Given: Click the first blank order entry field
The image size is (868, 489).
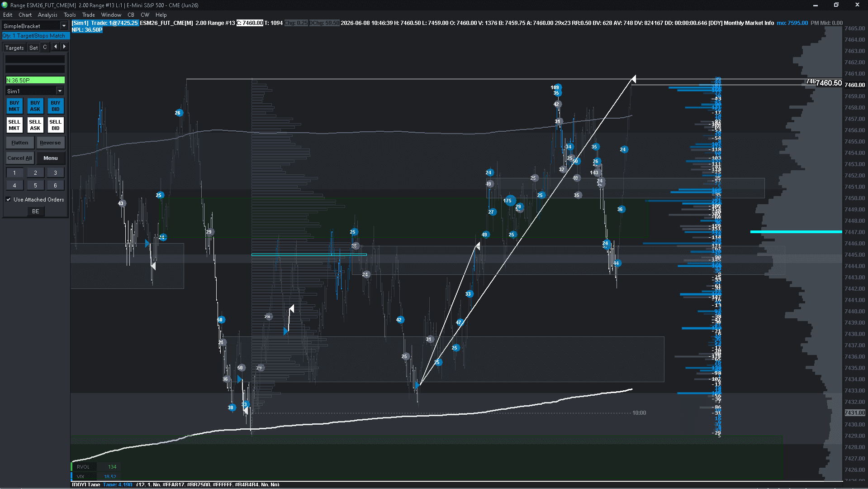Looking at the screenshot, I should tap(35, 59).
